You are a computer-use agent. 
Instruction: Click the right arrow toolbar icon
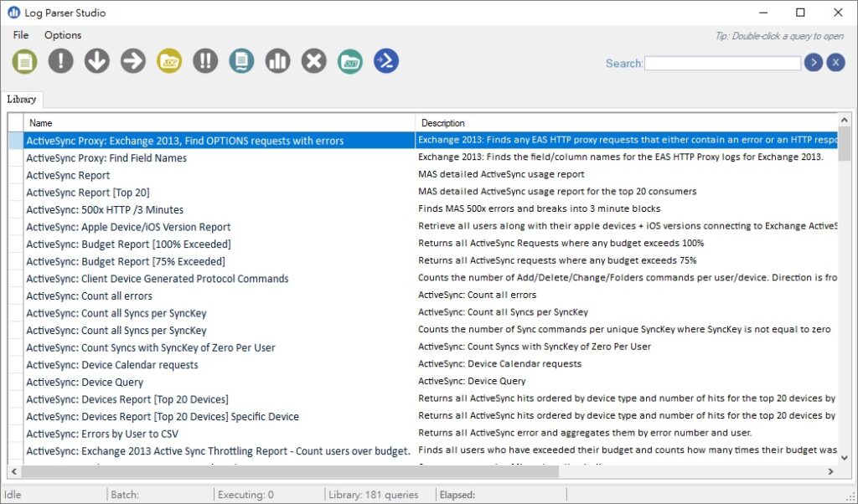[133, 61]
